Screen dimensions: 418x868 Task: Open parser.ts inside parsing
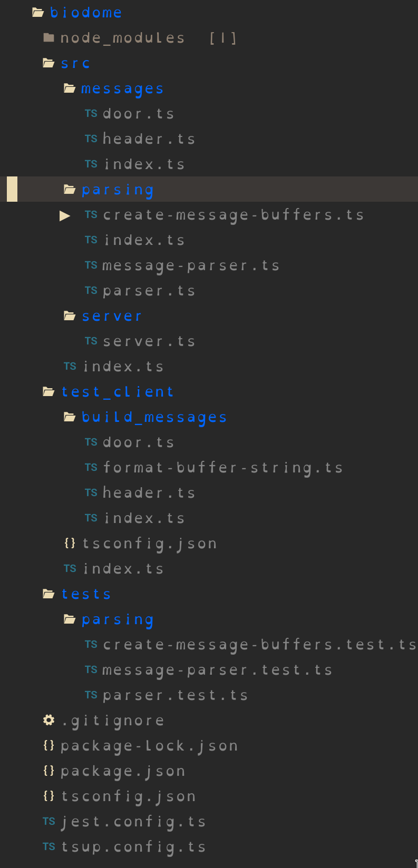pyautogui.click(x=149, y=290)
